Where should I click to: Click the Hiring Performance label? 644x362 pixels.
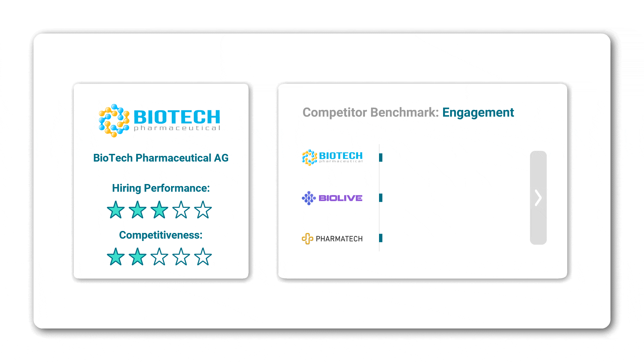[161, 188]
